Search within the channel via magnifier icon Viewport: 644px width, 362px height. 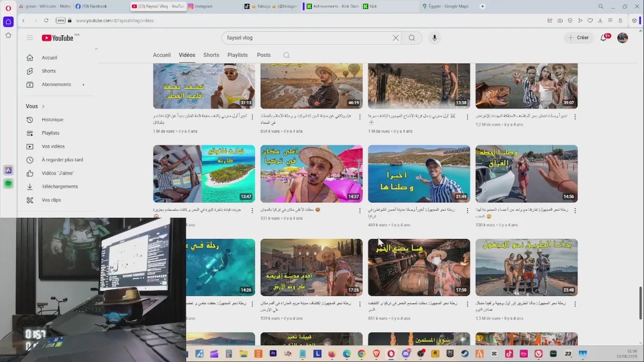286,55
